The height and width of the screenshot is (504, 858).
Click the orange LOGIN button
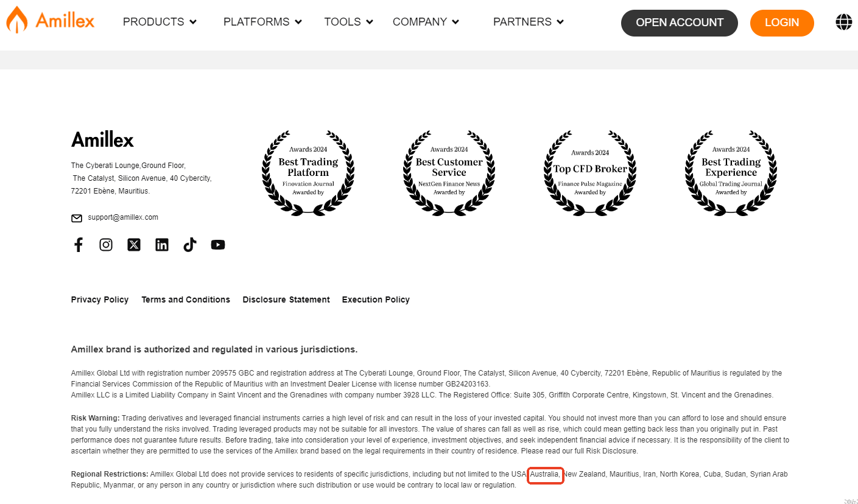coord(782,23)
